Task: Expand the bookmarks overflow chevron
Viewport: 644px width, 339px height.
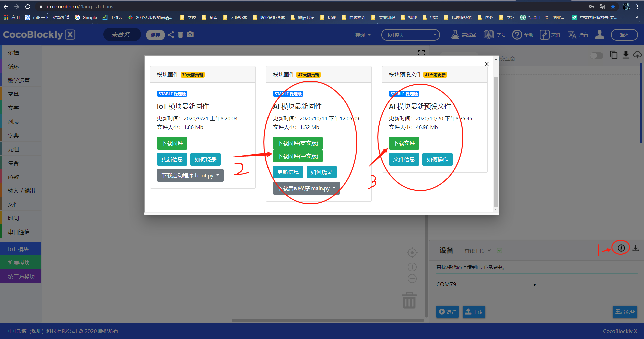Action: [x=637, y=17]
